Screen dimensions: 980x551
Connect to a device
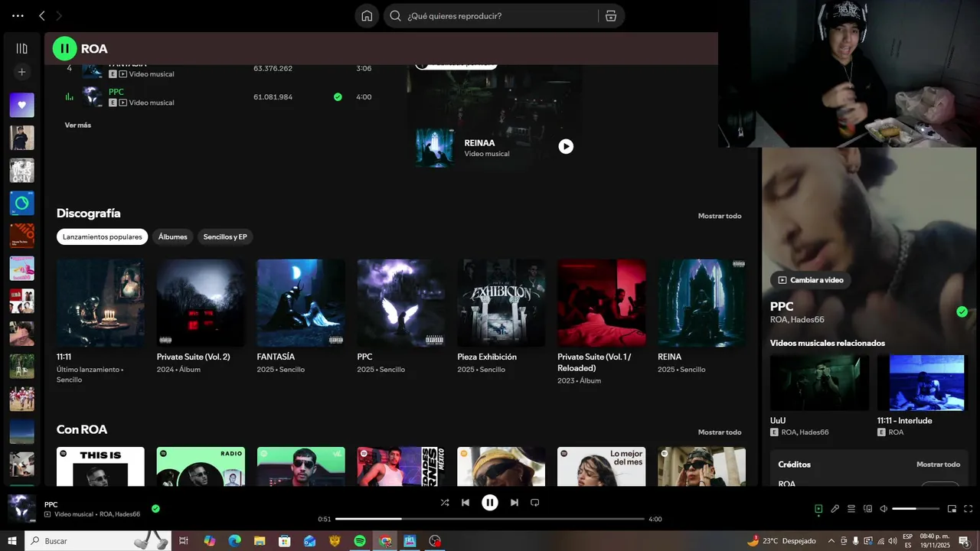click(x=867, y=509)
